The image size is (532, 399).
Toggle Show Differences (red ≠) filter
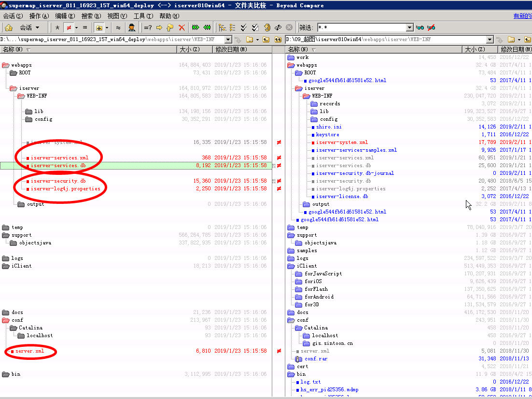(69, 28)
